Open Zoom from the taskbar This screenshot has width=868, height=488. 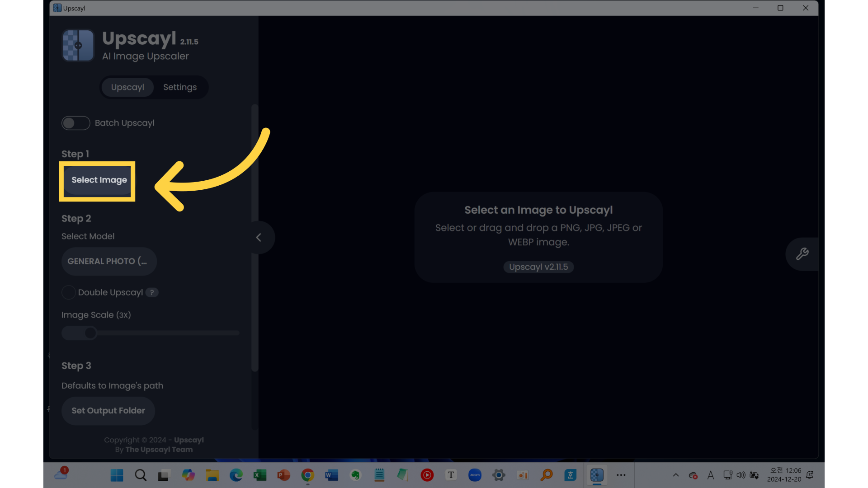(x=475, y=475)
